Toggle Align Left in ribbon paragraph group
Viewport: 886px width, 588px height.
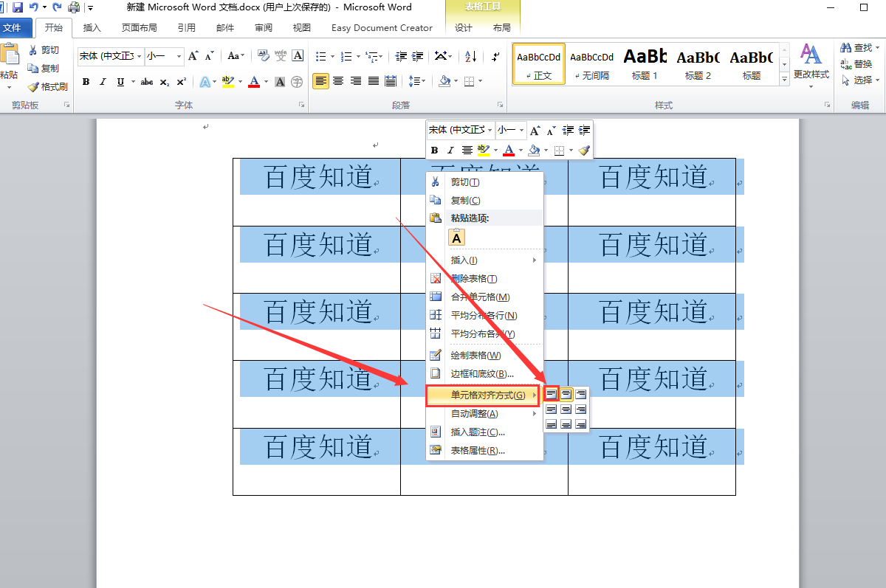coord(320,81)
